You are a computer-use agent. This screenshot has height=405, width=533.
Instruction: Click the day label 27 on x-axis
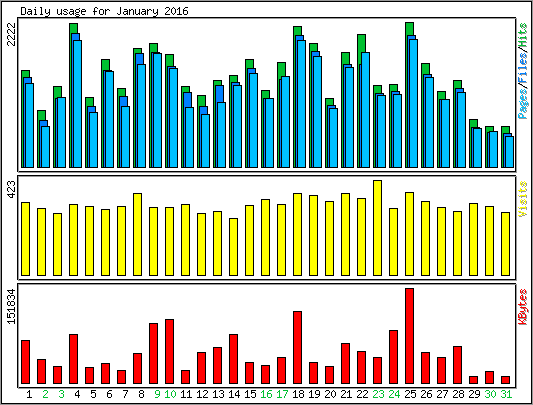442,394
